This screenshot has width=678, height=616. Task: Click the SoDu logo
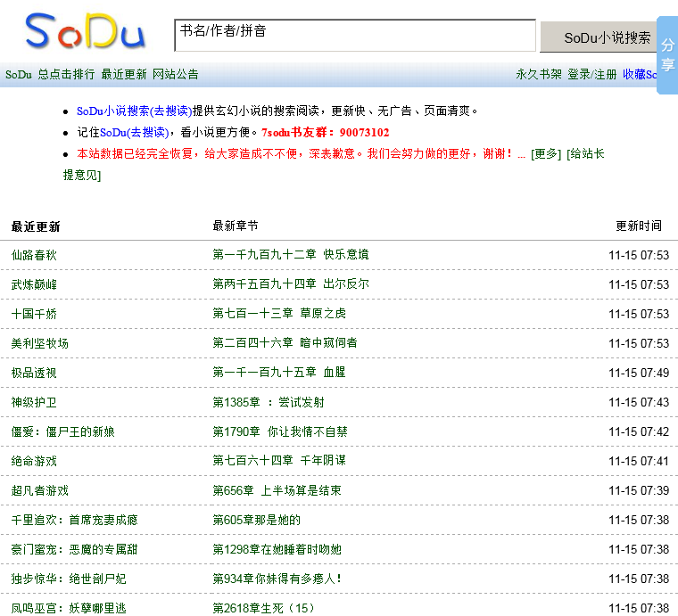(85, 32)
